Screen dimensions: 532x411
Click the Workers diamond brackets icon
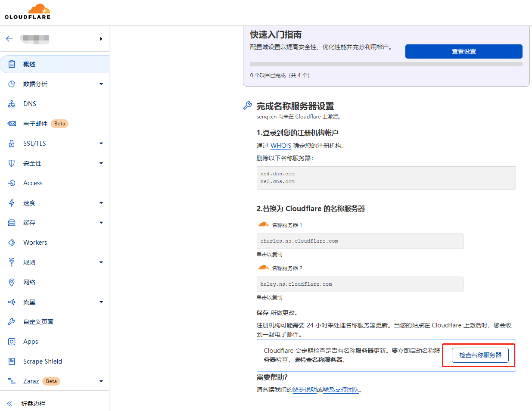[12, 243]
